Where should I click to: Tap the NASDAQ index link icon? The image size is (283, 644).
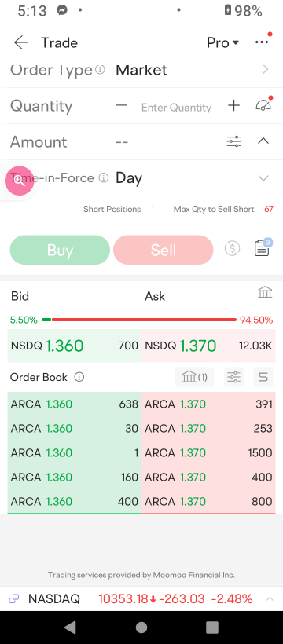[x=14, y=598]
